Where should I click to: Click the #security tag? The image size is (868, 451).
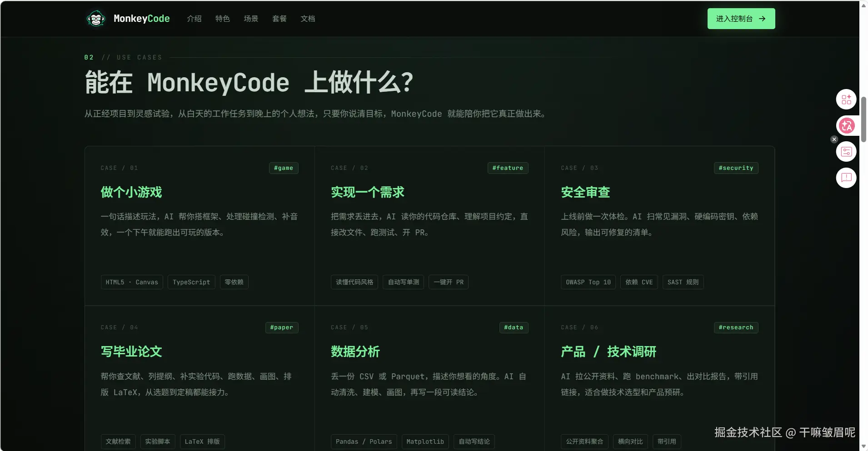pos(736,168)
